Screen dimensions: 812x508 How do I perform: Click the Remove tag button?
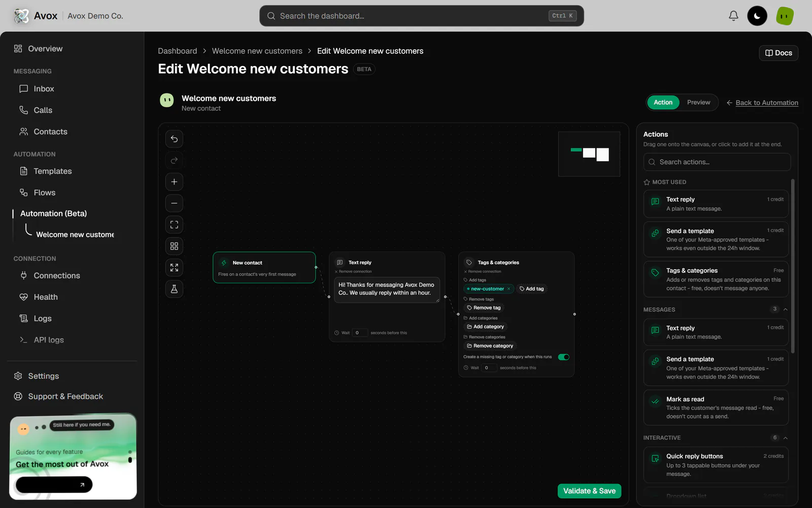coord(484,308)
